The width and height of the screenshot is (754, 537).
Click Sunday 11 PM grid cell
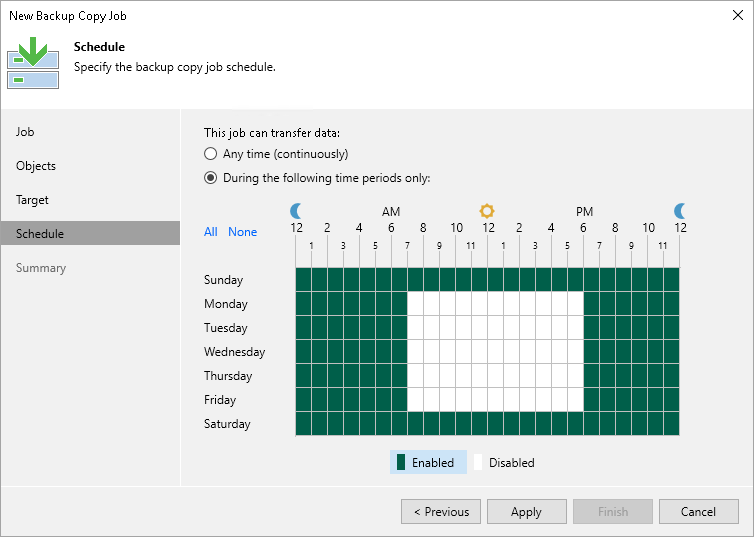pyautogui.click(x=671, y=280)
